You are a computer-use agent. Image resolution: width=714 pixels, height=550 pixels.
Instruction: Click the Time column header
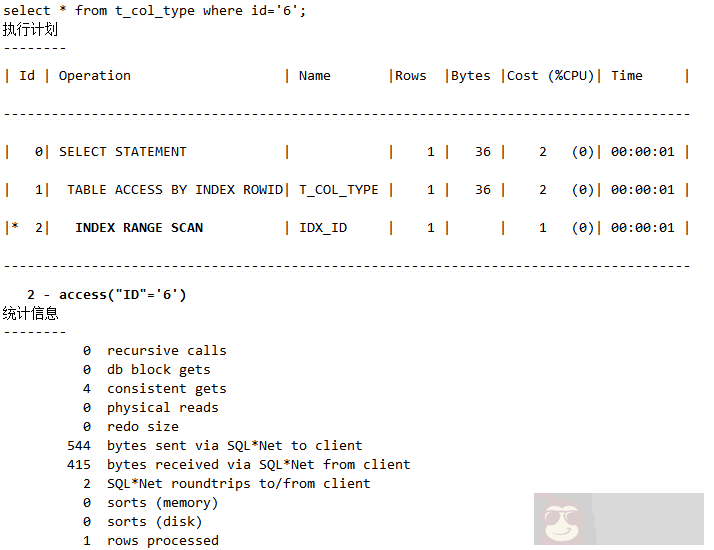pos(627,76)
